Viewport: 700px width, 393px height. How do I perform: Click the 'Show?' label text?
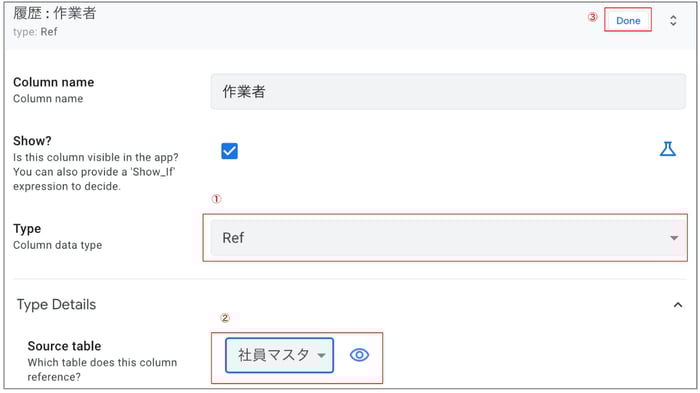click(32, 141)
